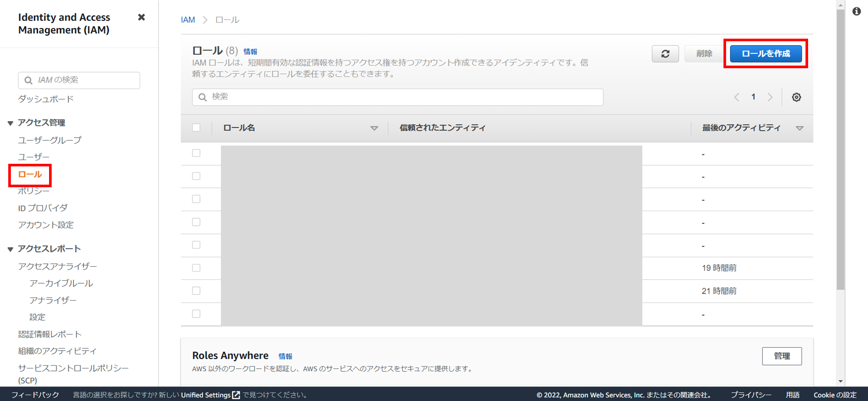Image resolution: width=868 pixels, height=401 pixels.
Task: Click the info icon at top right corner
Action: click(857, 12)
